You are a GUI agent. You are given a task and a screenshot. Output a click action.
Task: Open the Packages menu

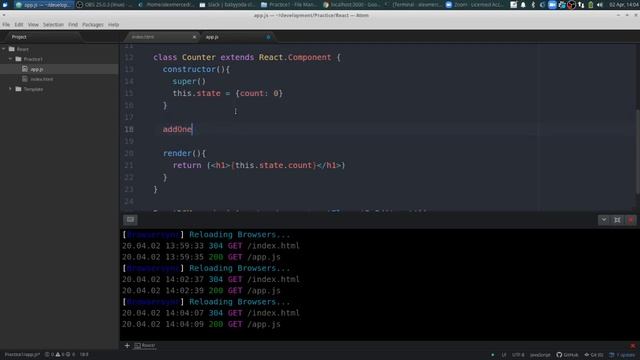tap(93, 25)
